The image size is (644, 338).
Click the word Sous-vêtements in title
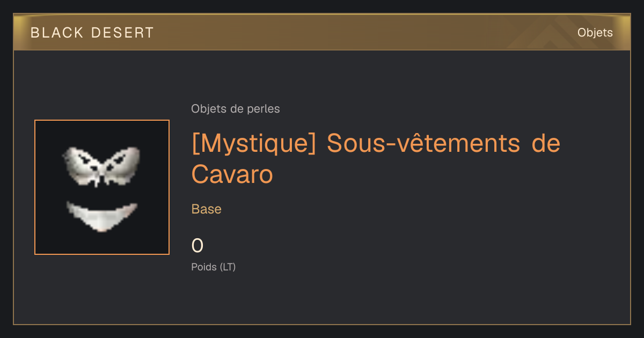coord(423,144)
